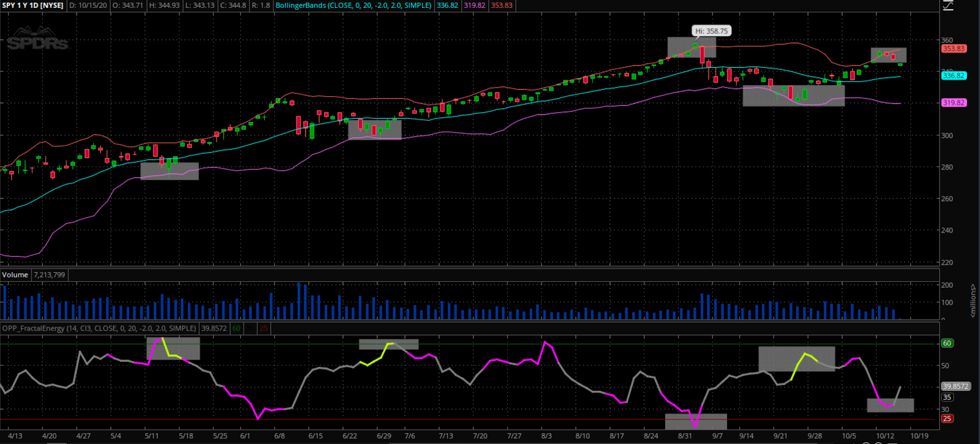Click the 5/25 date on time axis
Screen dimensions: 980x444
tap(220, 436)
